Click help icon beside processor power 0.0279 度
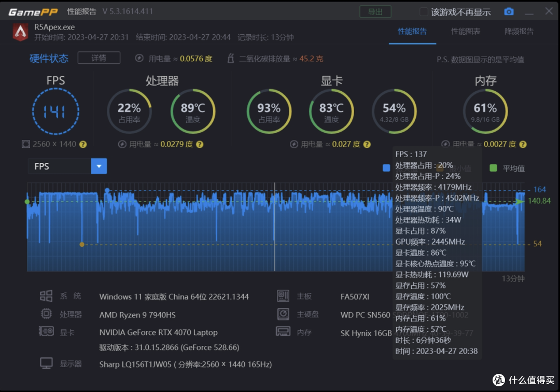Image resolution: width=560 pixels, height=392 pixels. [200, 144]
